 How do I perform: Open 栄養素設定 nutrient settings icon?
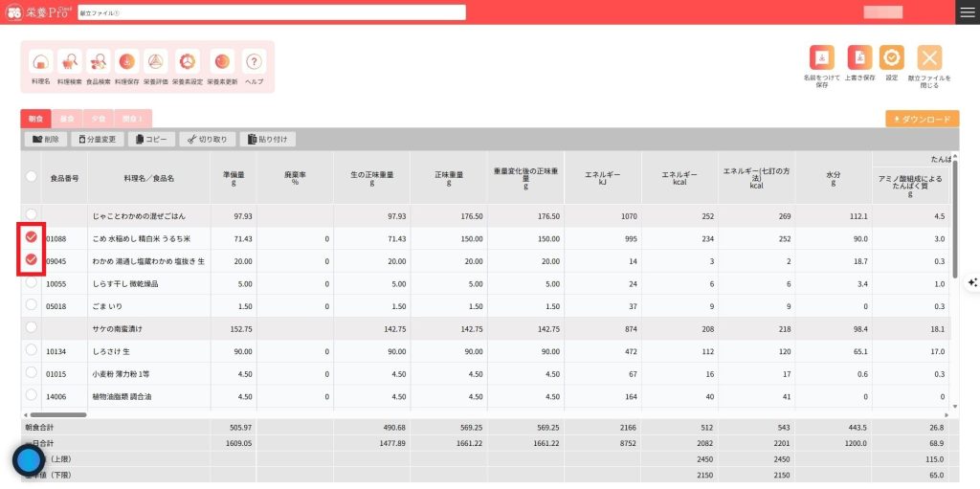[188, 63]
